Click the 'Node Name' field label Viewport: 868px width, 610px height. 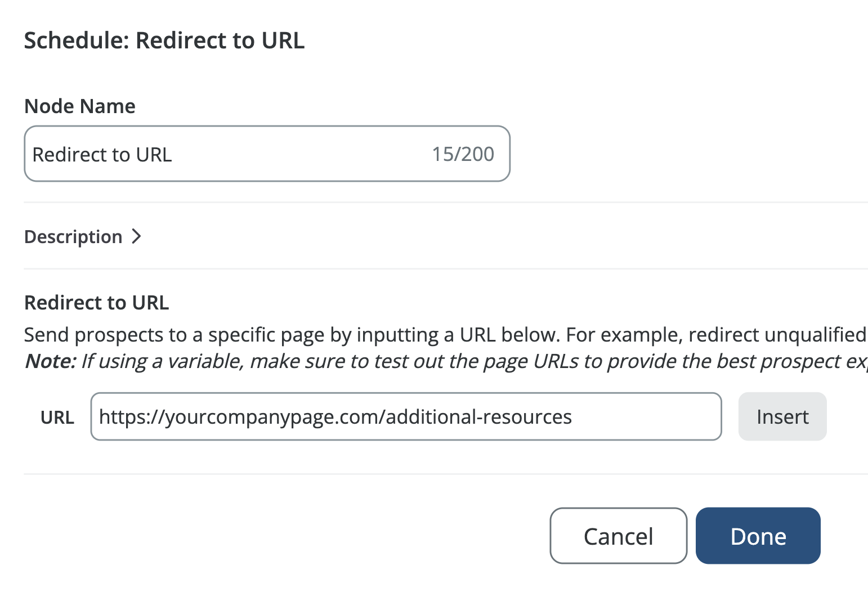(x=79, y=106)
